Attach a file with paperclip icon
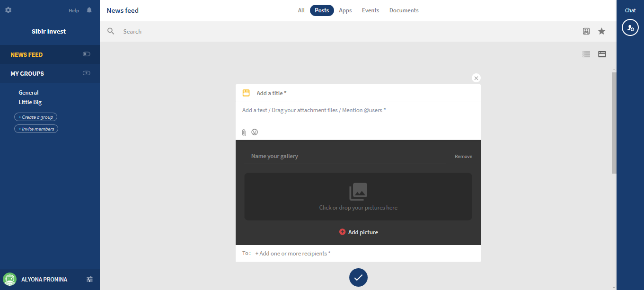The height and width of the screenshot is (290, 644). point(244,132)
